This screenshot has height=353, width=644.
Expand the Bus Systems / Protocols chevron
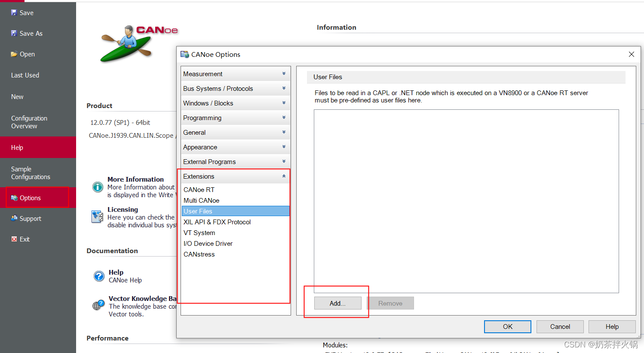click(284, 88)
